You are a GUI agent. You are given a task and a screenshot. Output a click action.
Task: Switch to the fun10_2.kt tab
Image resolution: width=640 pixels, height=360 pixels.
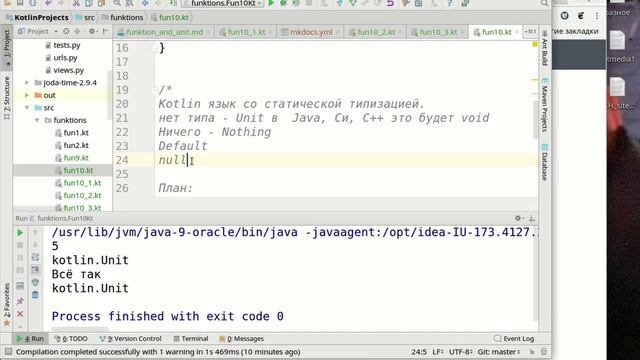[376, 32]
